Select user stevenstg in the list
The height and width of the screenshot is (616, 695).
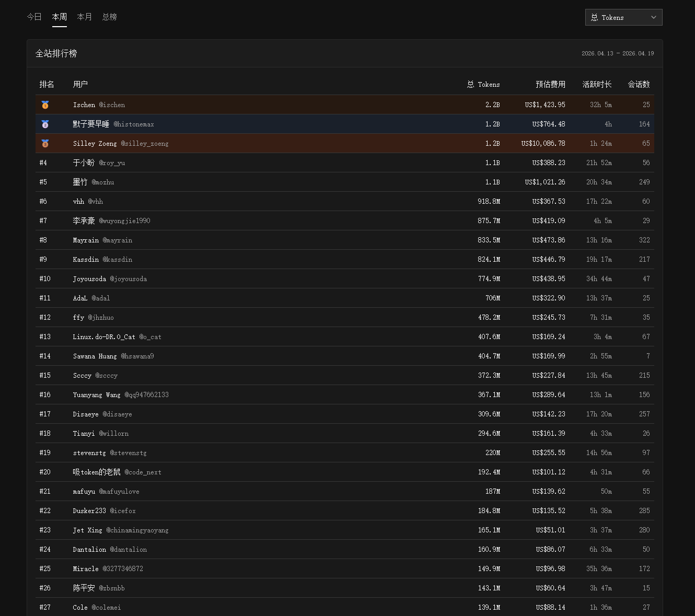coord(110,453)
